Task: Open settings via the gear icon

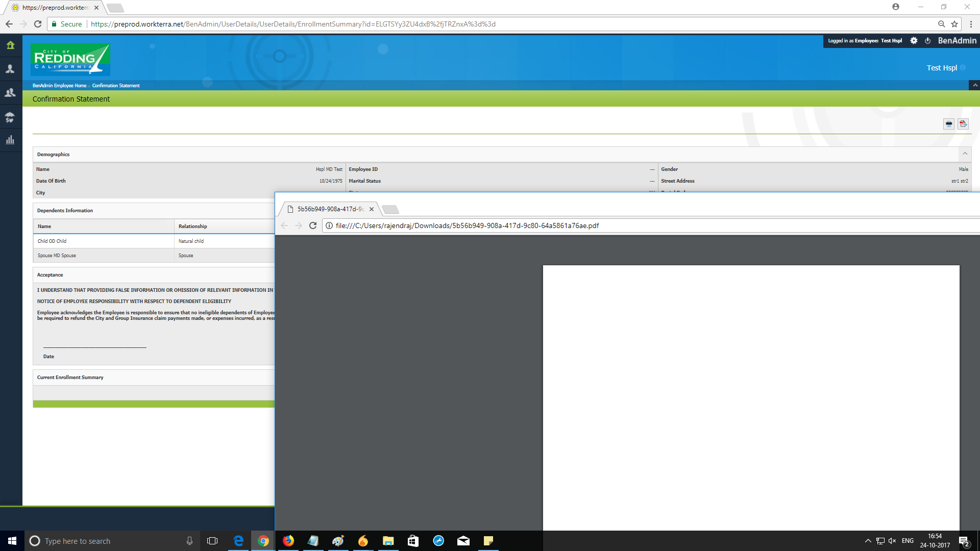Action: click(x=914, y=41)
